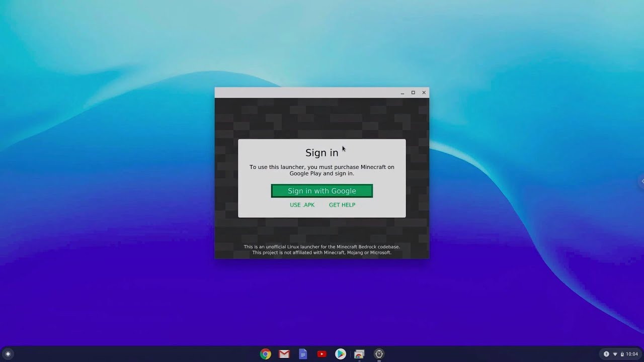Click the Wi-Fi status icon
Image resolution: width=644 pixels, height=362 pixels.
tap(615, 354)
